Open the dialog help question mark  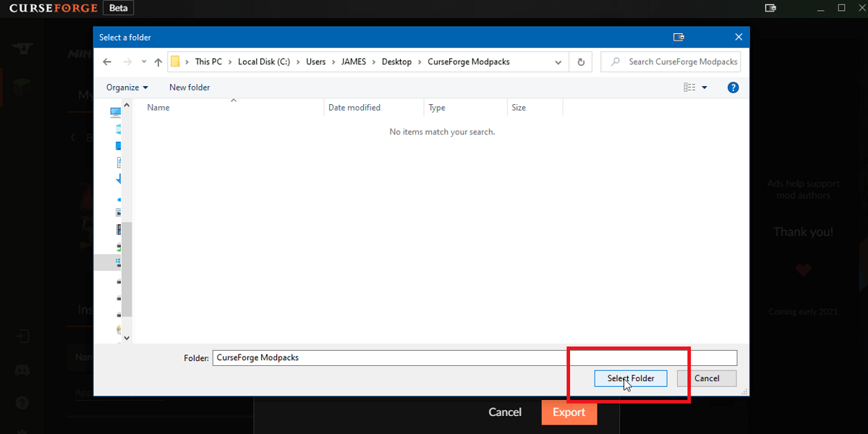(x=733, y=88)
